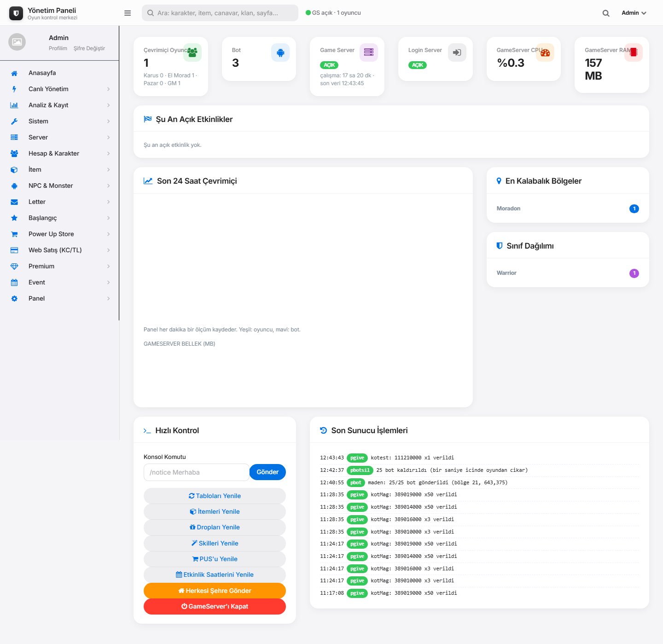Click the Panel gear icon in sidebar
Screen dimensions: 663x644
click(x=14, y=299)
